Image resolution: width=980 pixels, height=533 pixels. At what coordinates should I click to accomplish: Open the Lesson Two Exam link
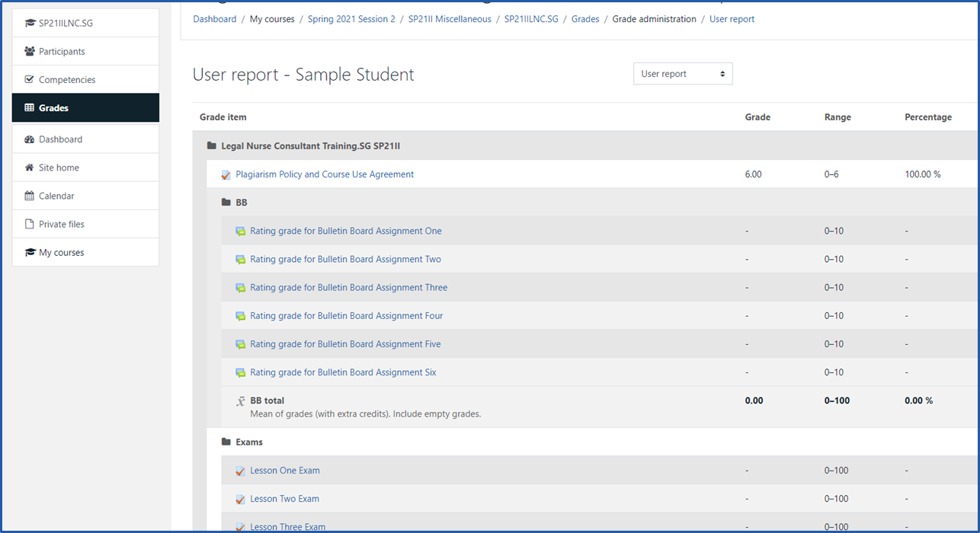284,499
